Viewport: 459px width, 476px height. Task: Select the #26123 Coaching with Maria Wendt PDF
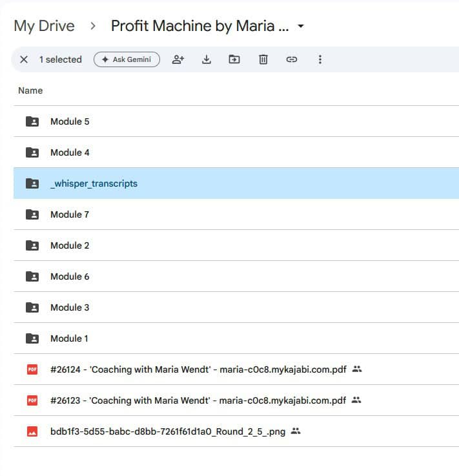tap(236, 400)
